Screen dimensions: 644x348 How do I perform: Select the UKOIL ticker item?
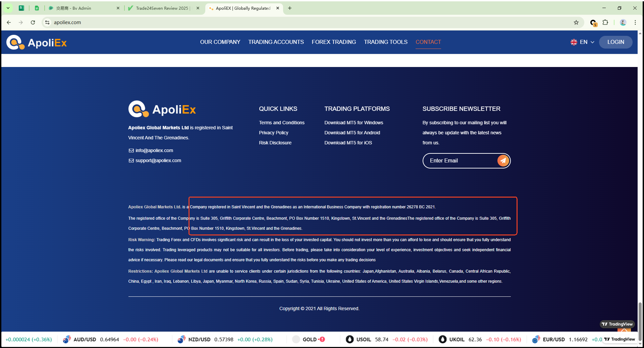click(x=480, y=339)
